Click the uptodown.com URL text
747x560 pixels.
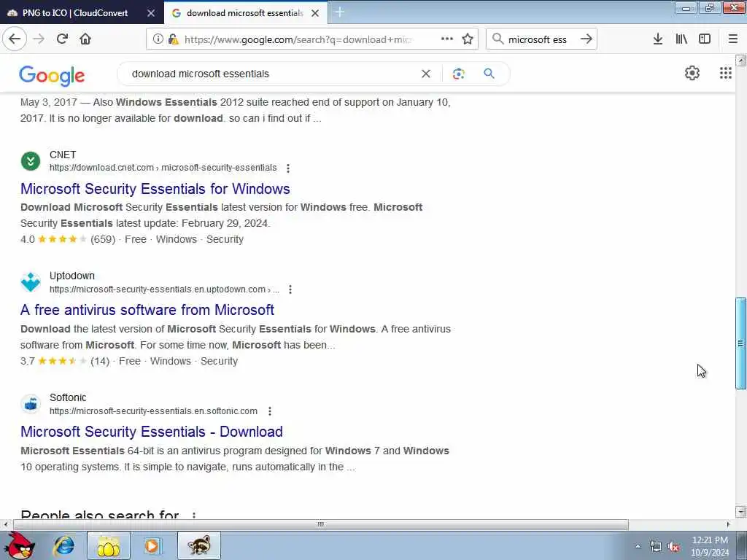164,289
